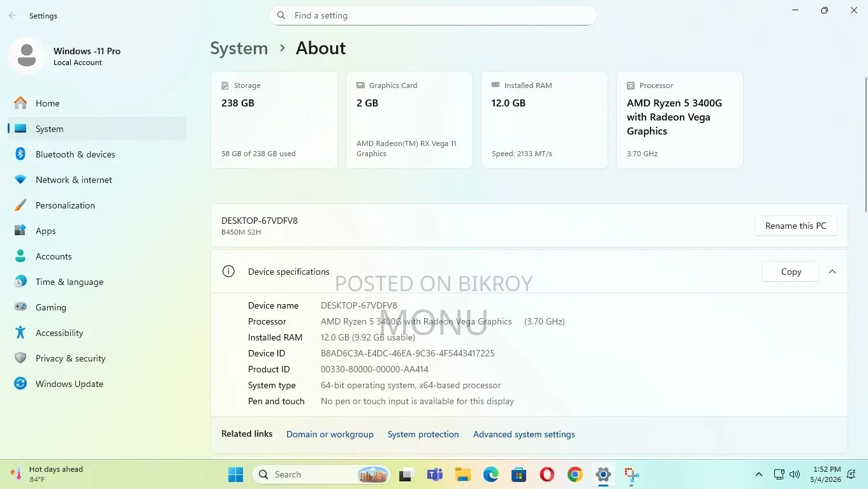Open Bluetooth & devices settings

pos(97,154)
